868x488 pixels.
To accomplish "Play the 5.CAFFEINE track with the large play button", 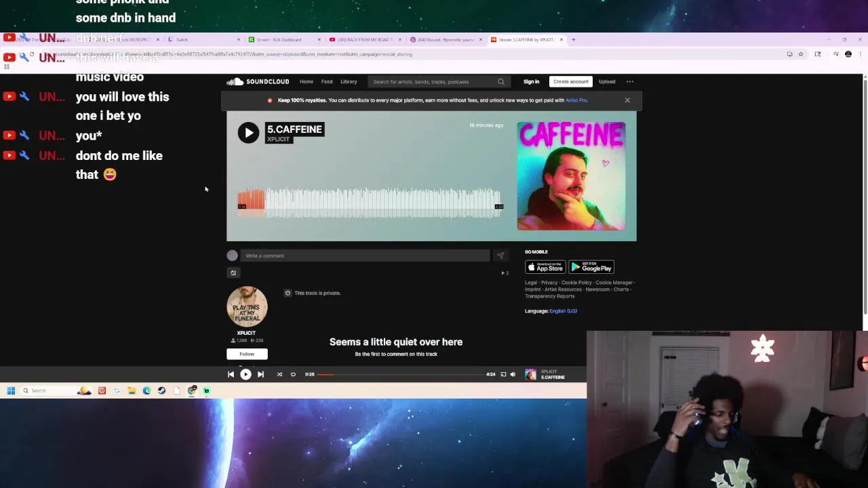I will pyautogui.click(x=248, y=132).
